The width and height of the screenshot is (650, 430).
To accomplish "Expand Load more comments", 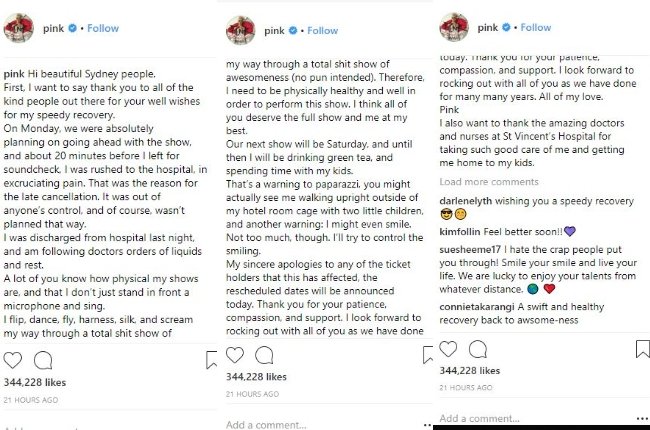I will click(x=489, y=182).
